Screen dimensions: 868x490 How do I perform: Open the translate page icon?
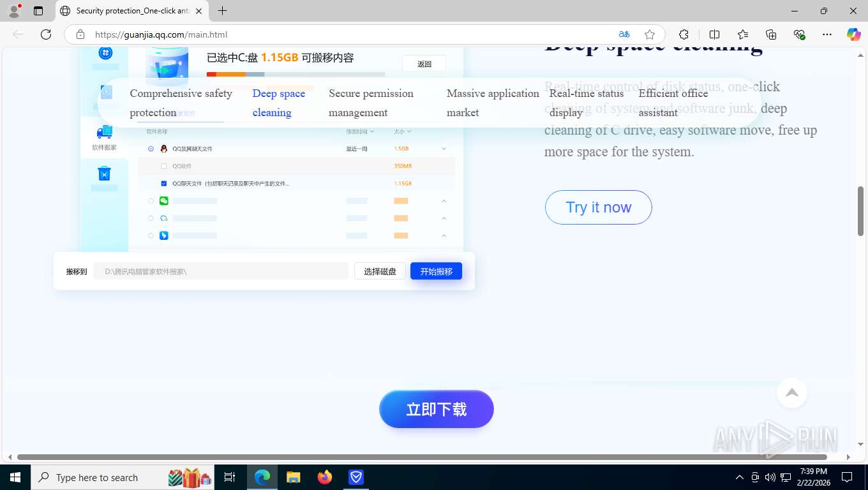(x=624, y=34)
